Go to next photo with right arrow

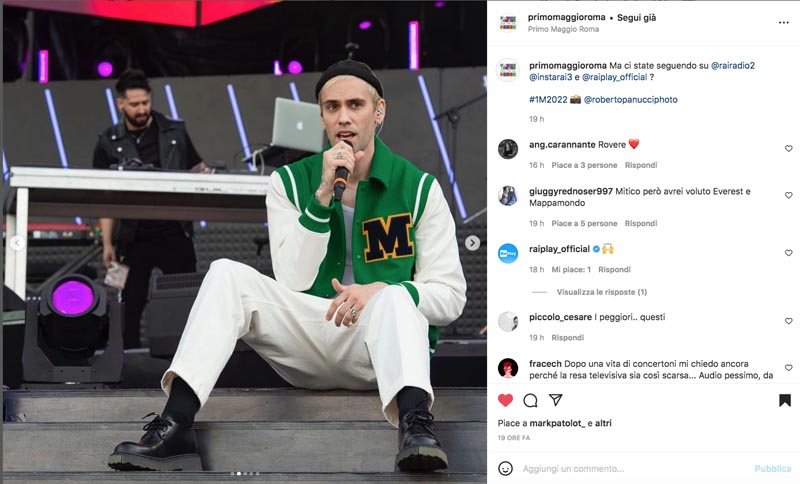click(472, 243)
